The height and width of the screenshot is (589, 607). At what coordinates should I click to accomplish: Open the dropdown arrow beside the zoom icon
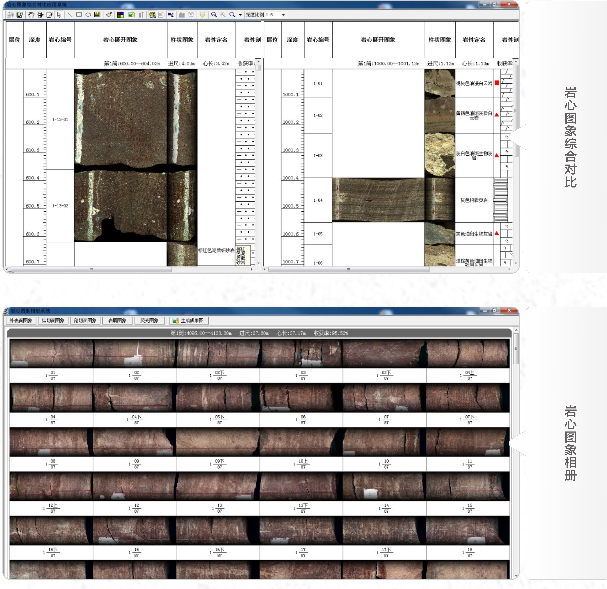[241, 16]
